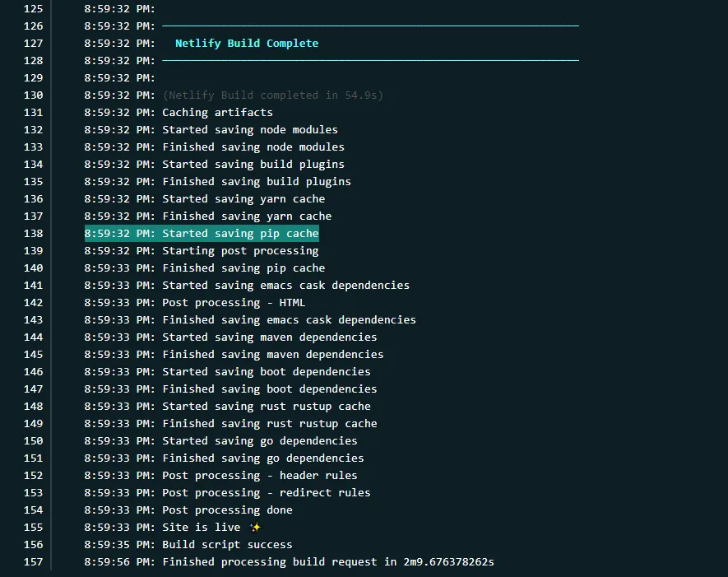Click the 8:59:56 PM timestamp
The width and height of the screenshot is (728, 577).
coord(120,561)
